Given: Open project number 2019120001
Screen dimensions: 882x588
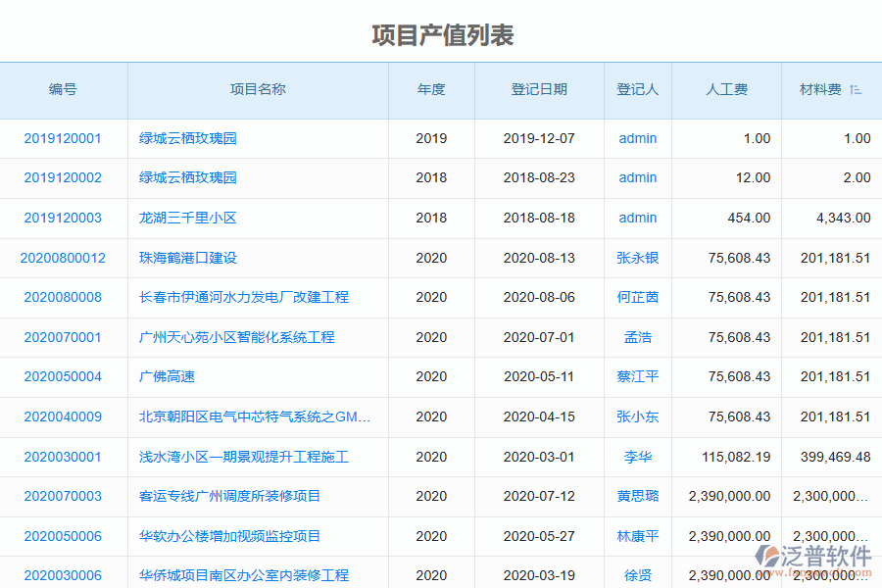Looking at the screenshot, I should tap(64, 138).
